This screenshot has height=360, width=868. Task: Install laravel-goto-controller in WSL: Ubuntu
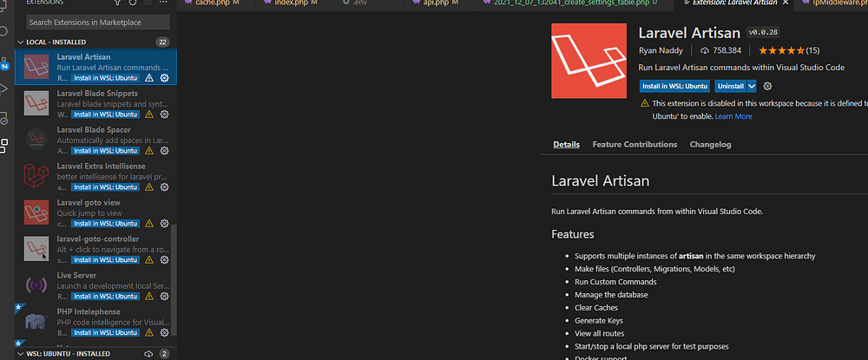click(x=105, y=260)
